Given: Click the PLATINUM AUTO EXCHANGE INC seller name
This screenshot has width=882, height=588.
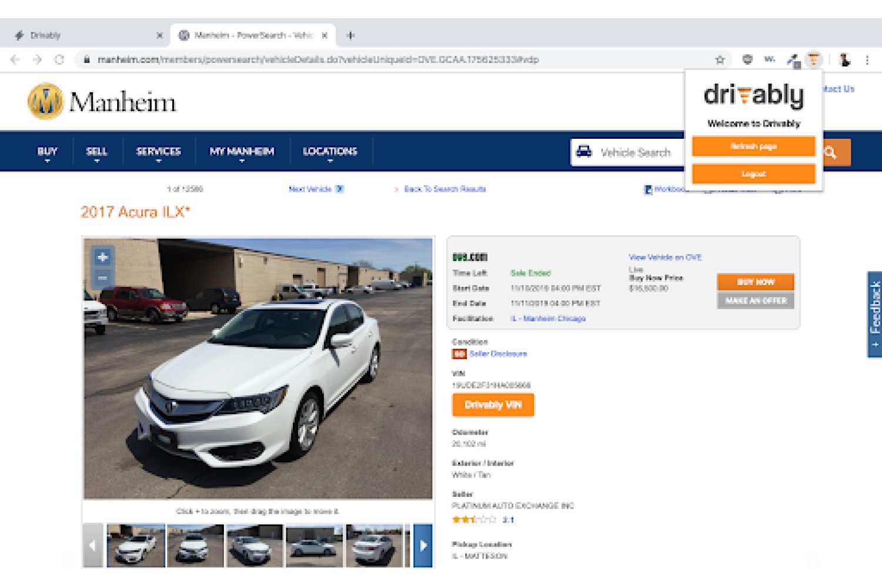Looking at the screenshot, I should click(x=513, y=506).
